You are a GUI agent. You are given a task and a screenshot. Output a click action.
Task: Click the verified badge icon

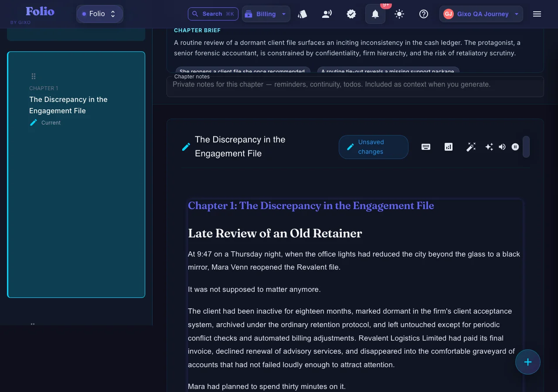pos(351,14)
